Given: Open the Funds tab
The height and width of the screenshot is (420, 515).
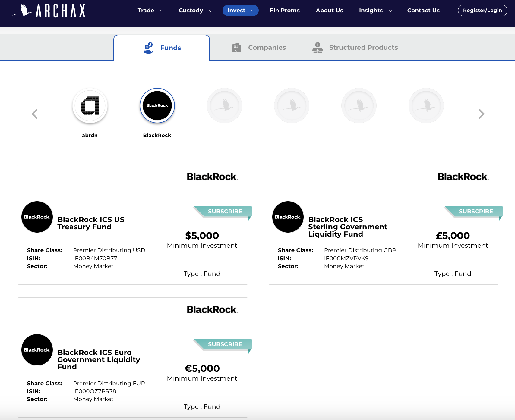Looking at the screenshot, I should (162, 48).
